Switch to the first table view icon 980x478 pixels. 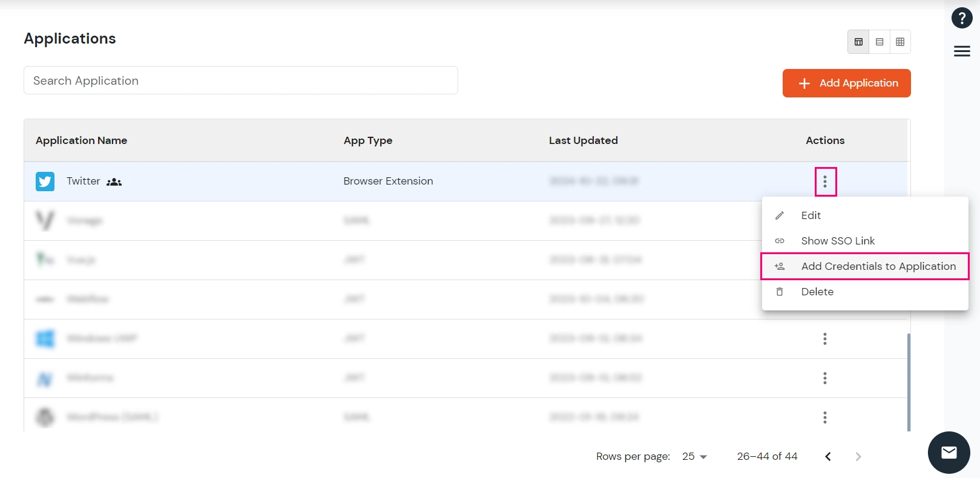858,42
